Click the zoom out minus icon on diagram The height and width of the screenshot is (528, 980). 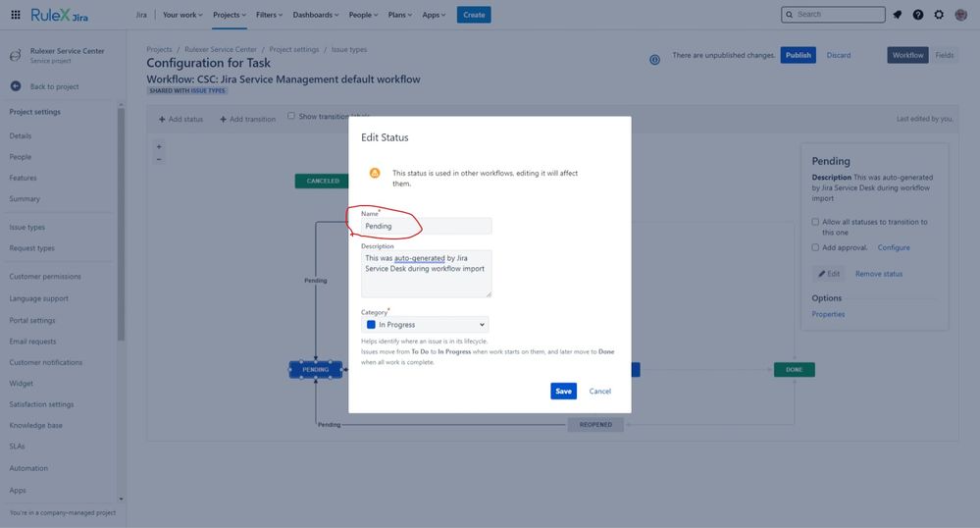tap(159, 160)
